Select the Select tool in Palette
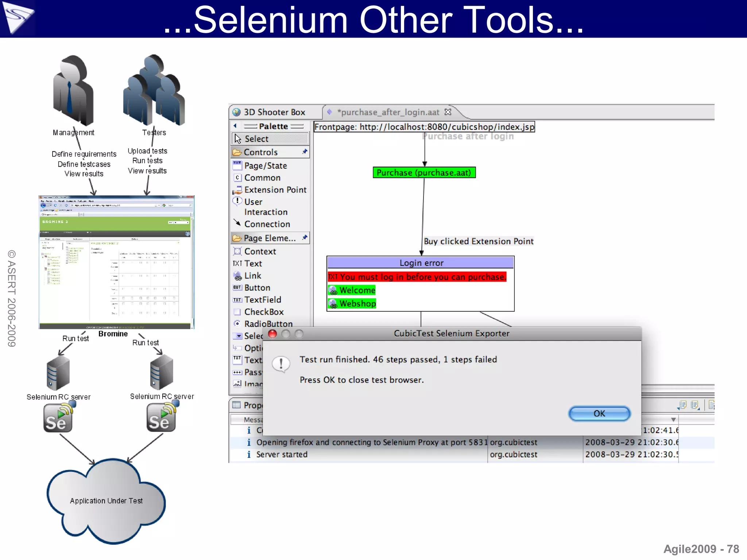Screen dimensions: 747x560 point(270,139)
